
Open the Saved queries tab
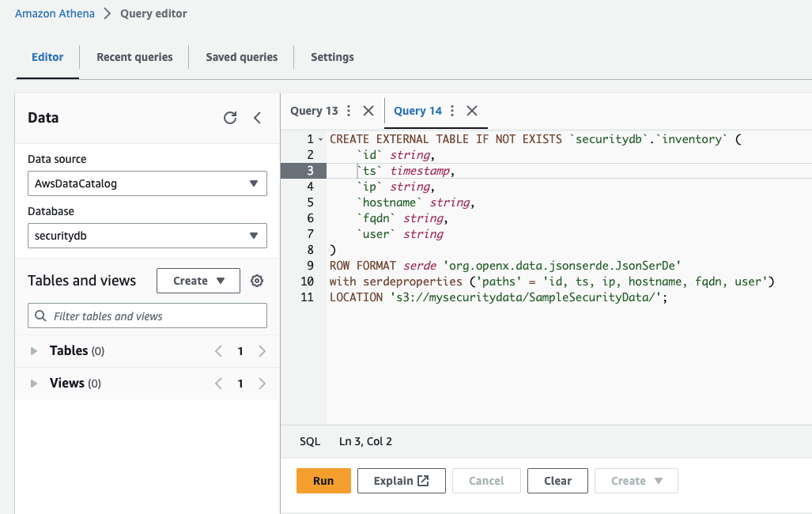point(241,57)
